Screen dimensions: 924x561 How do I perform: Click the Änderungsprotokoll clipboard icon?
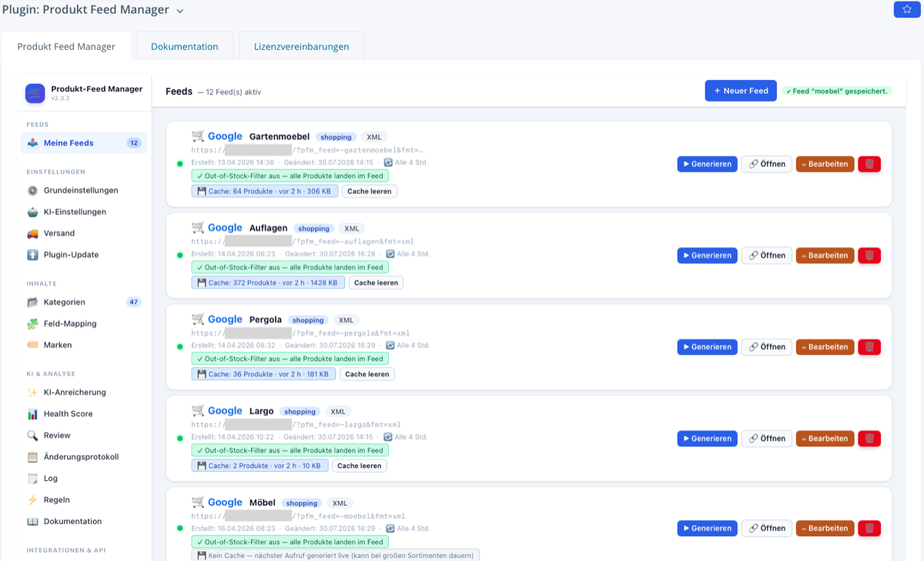click(32, 457)
